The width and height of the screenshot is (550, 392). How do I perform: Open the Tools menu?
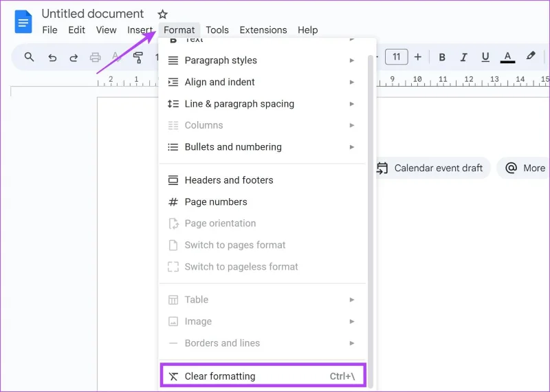pyautogui.click(x=217, y=30)
